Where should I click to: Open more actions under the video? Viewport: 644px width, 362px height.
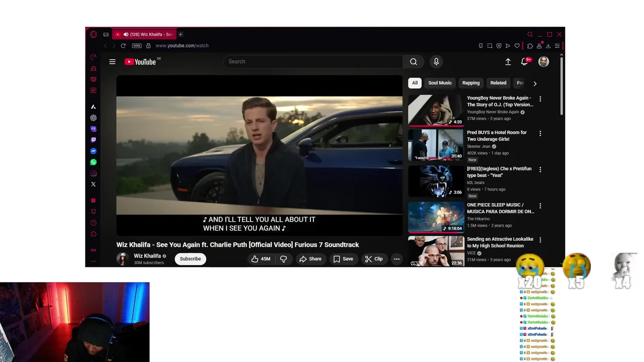396,259
